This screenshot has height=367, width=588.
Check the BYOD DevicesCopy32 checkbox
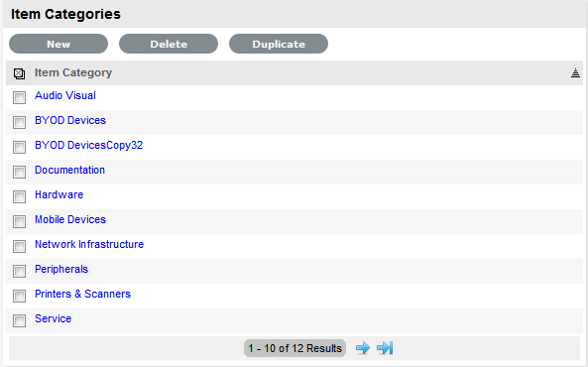point(19,147)
